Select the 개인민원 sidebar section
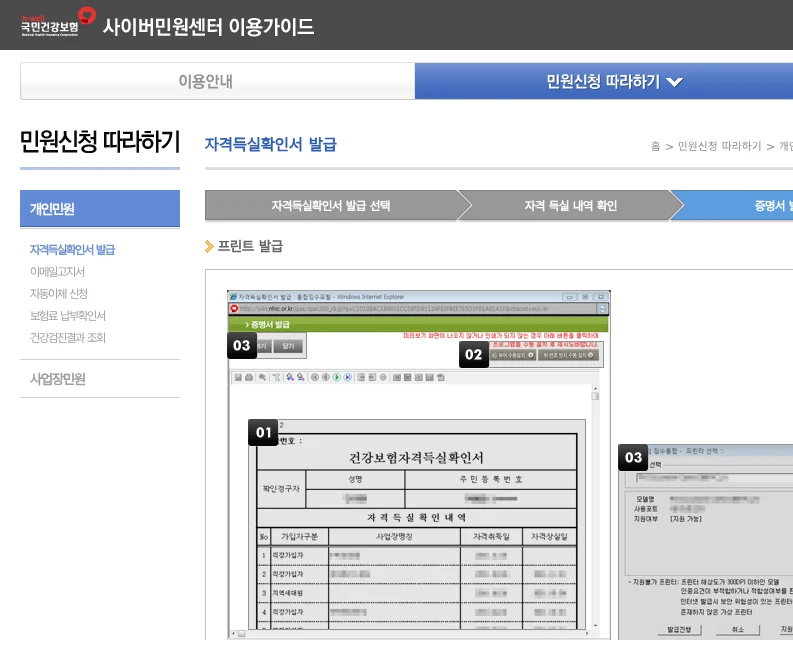This screenshot has height=656, width=793. pyautogui.click(x=100, y=208)
